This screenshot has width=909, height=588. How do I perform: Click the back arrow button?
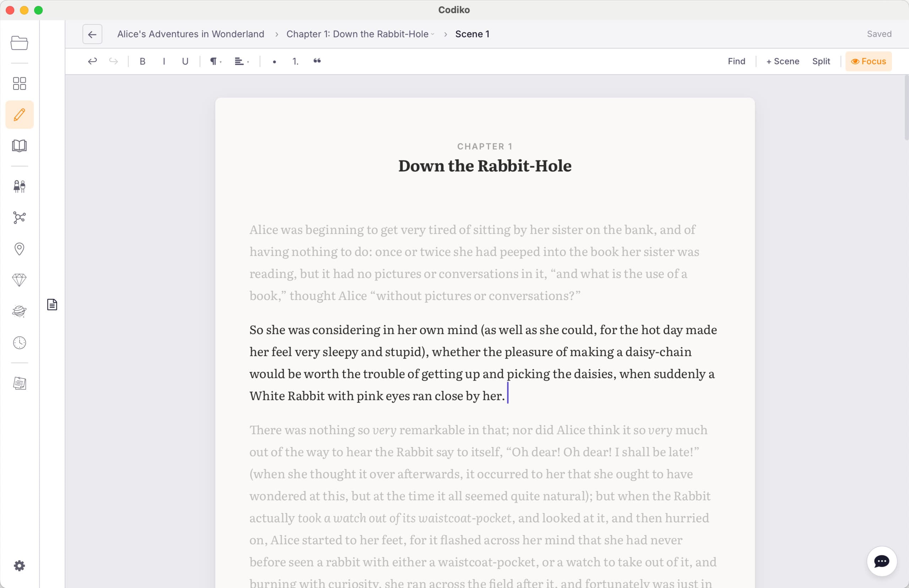(92, 34)
